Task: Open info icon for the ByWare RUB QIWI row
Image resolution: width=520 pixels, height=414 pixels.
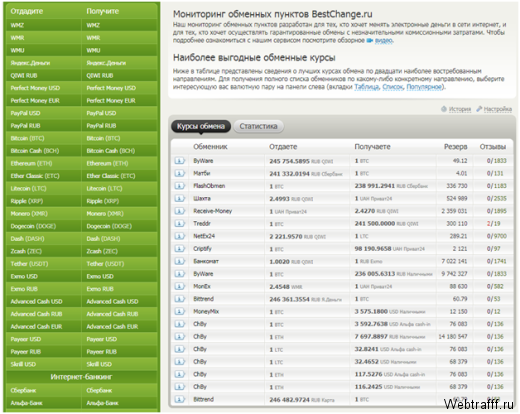Action: (179, 161)
